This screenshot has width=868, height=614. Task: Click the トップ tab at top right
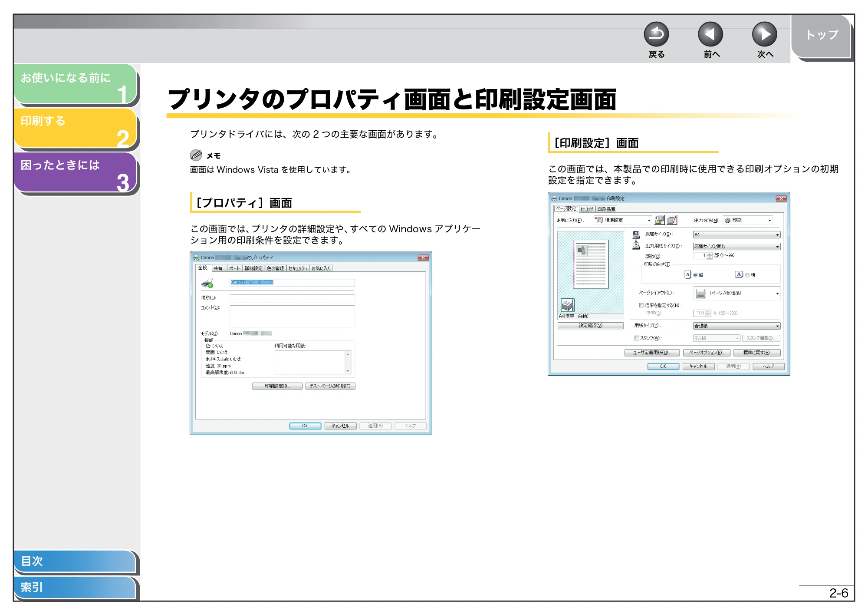(x=822, y=36)
